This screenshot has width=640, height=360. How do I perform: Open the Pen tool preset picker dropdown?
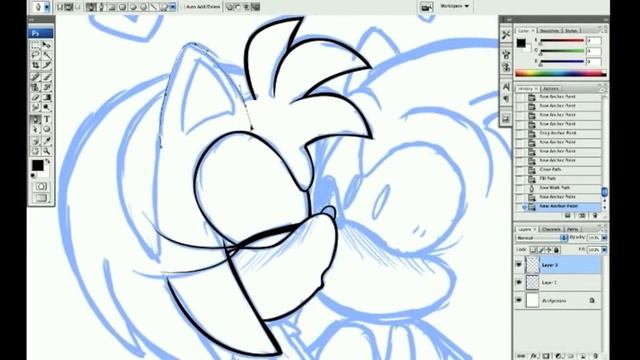coord(47,7)
